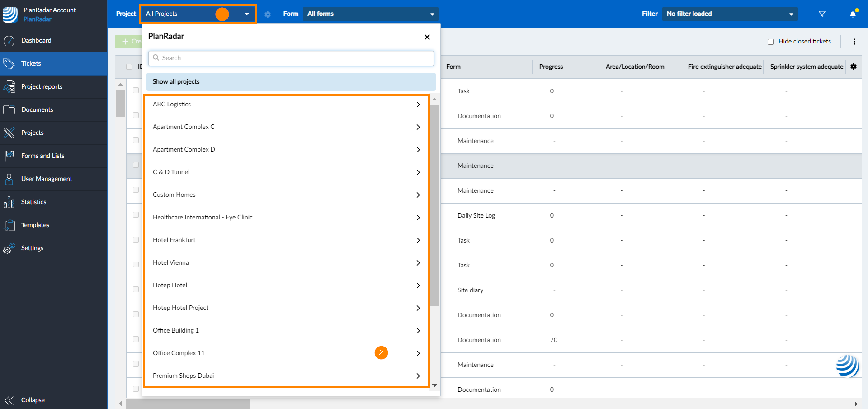Open the All forms dropdown
Image resolution: width=868 pixels, height=409 pixels.
tap(370, 14)
